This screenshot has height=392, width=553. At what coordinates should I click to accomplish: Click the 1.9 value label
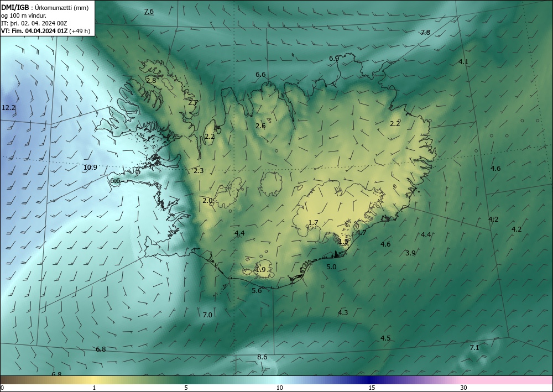260,270
